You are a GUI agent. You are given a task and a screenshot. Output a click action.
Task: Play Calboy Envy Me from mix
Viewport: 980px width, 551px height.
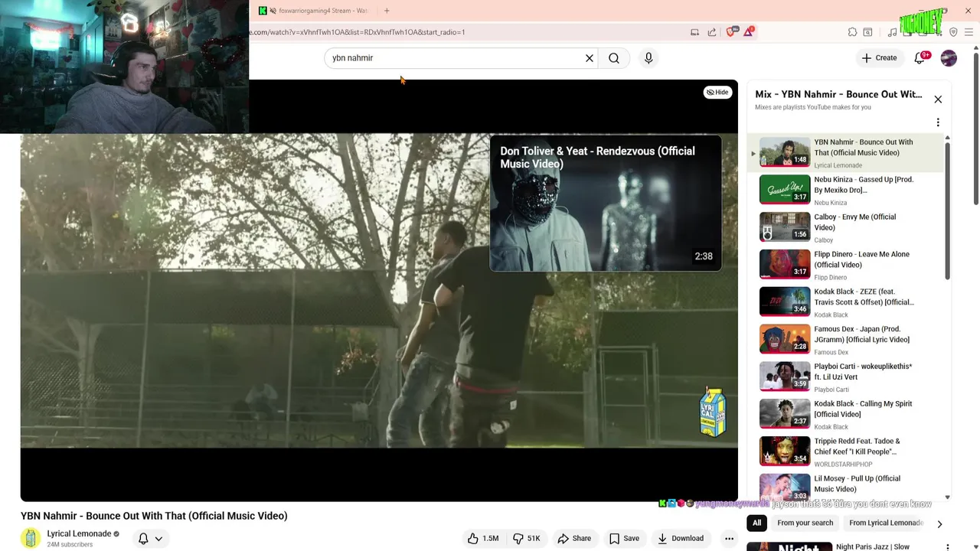point(846,227)
